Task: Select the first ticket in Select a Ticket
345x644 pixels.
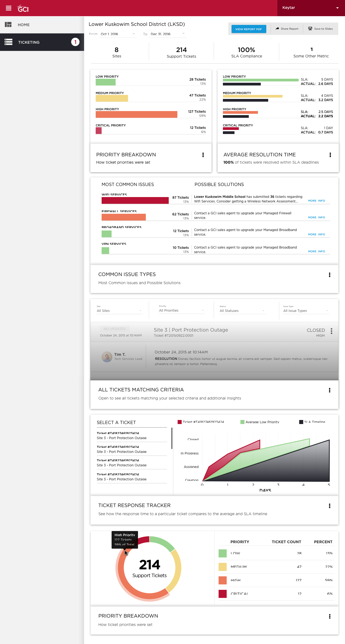Action: click(x=132, y=435)
